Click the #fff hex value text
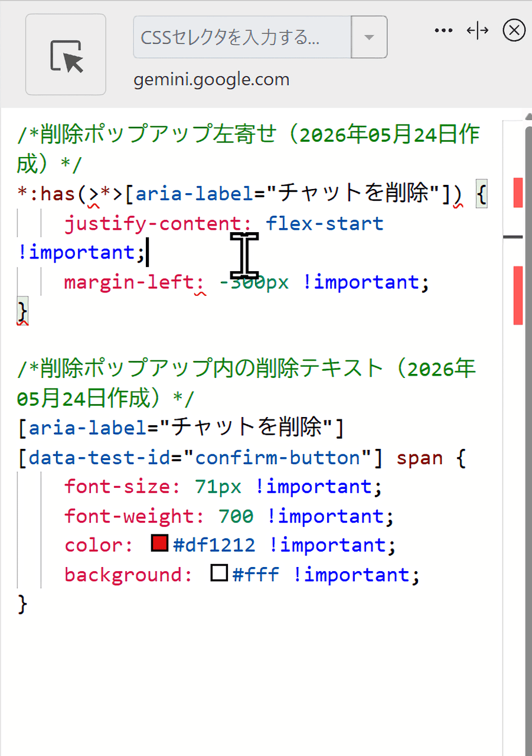The width and height of the screenshot is (532, 756). 256,575
